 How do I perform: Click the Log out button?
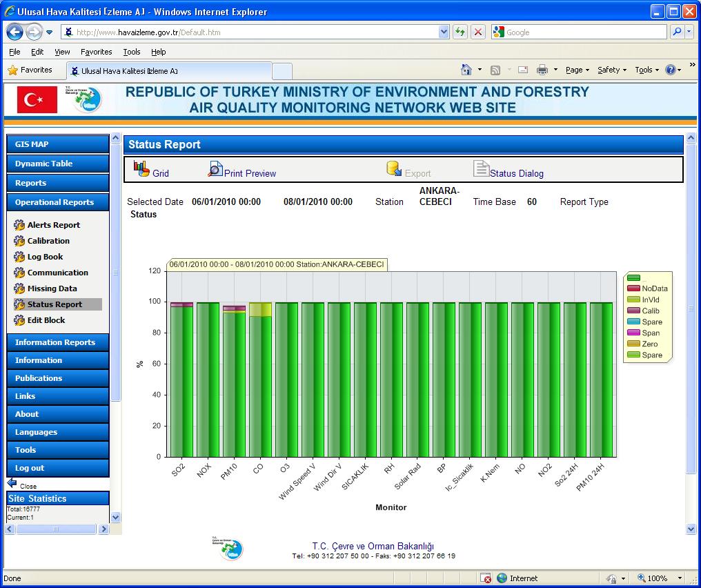pyautogui.click(x=57, y=467)
